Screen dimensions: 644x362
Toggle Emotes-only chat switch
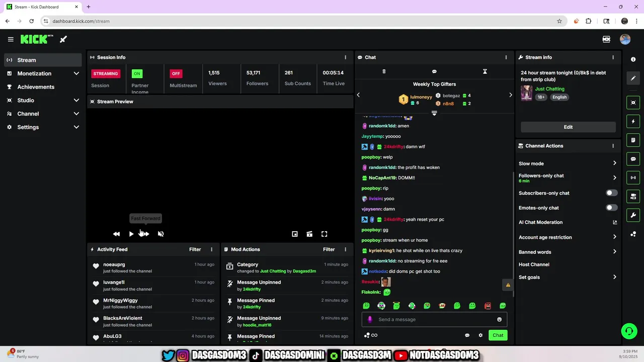point(611,208)
